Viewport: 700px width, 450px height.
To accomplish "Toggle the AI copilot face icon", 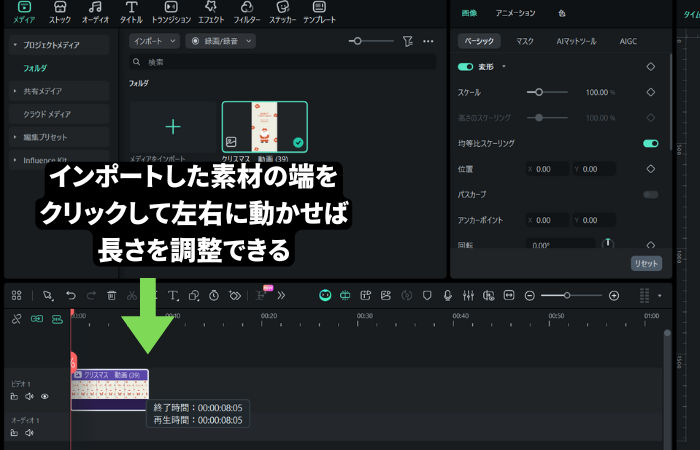I will click(325, 295).
